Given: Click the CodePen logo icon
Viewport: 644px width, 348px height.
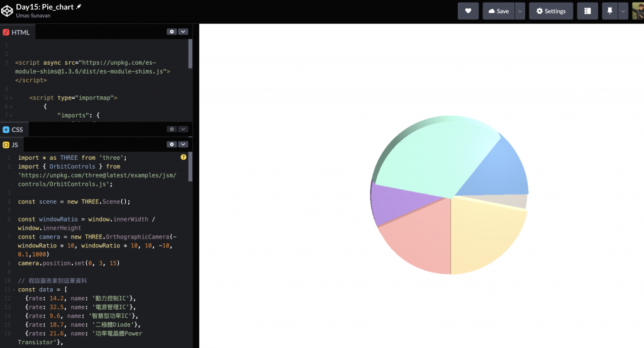Looking at the screenshot, I should (7, 11).
